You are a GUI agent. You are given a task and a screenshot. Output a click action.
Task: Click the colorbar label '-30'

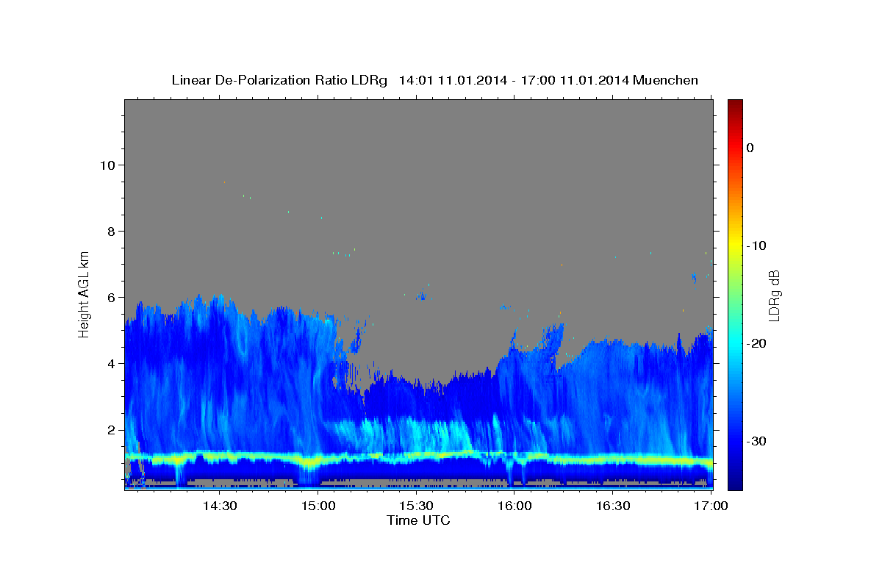(x=756, y=441)
